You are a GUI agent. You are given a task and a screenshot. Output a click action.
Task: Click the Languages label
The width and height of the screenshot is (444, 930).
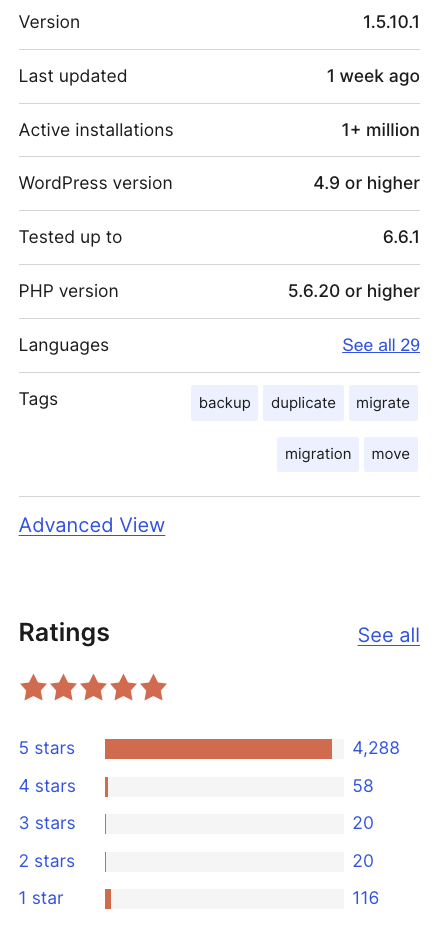[64, 345]
